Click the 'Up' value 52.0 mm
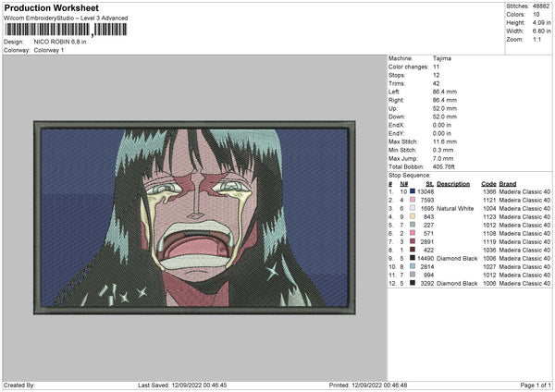 445,108
